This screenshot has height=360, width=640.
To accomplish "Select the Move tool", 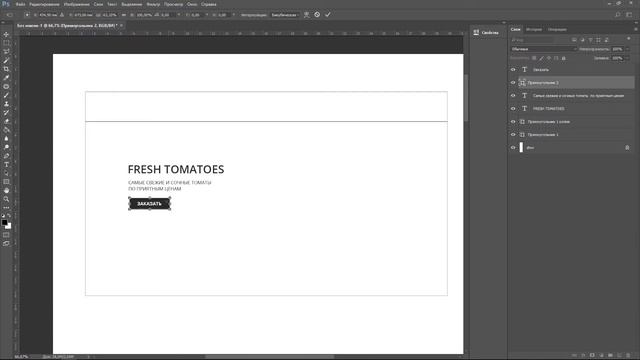I will [x=6, y=34].
